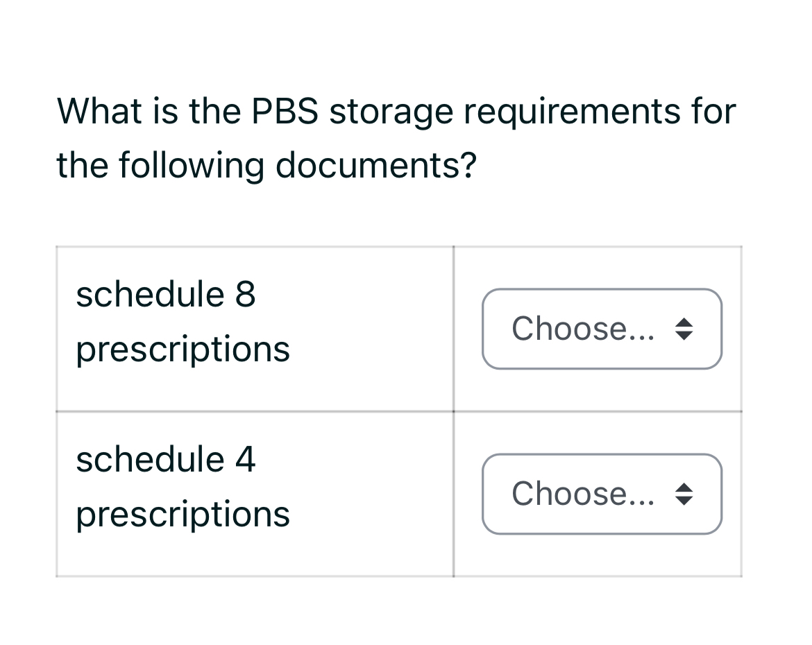
Task: Click the Choose... button beside schedule 8
Action: coord(601,329)
